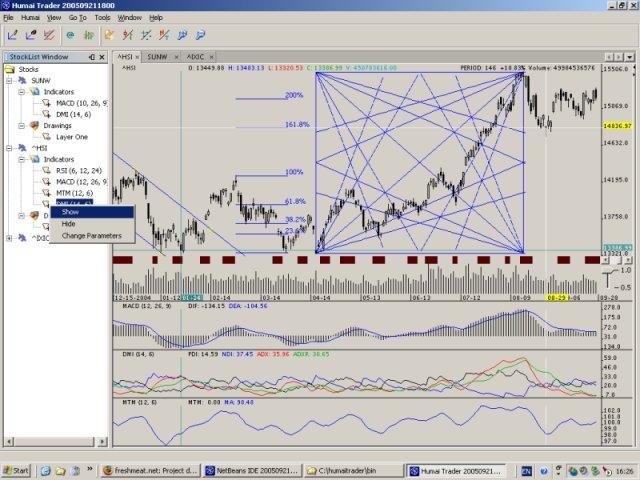The image size is (640, 480).
Task: Click the last blue toolbar icon
Action: point(200,36)
